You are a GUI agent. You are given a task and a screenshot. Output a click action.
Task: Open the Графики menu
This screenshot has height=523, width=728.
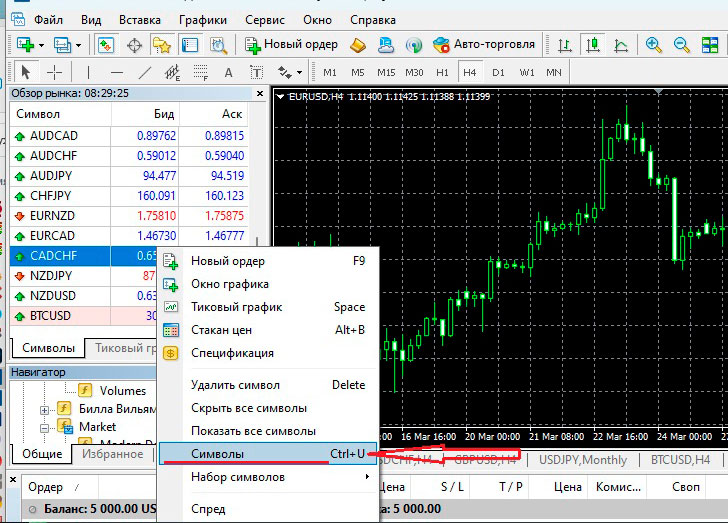click(x=202, y=19)
